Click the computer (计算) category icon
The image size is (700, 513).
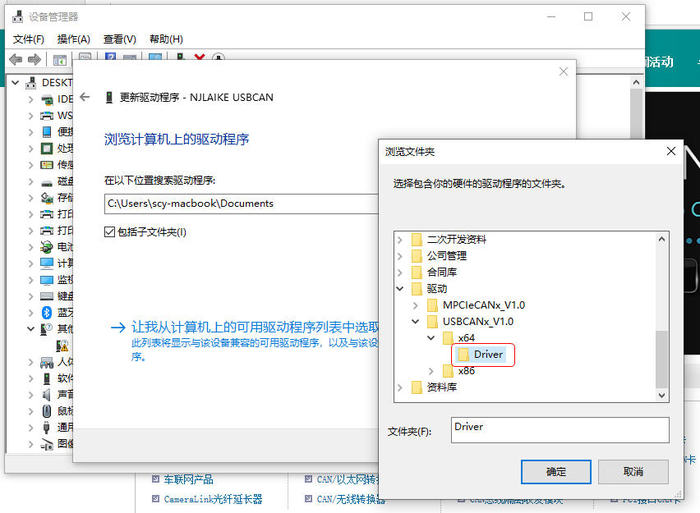point(47,263)
